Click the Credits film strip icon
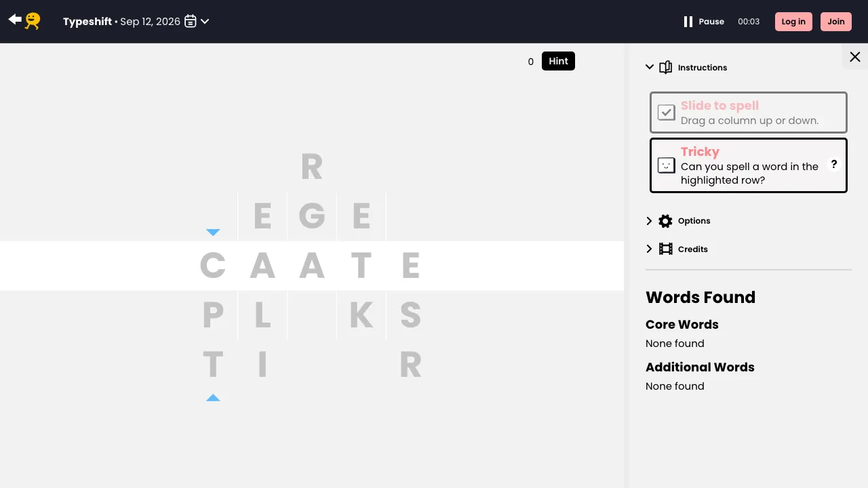Image resolution: width=868 pixels, height=488 pixels. click(x=666, y=249)
